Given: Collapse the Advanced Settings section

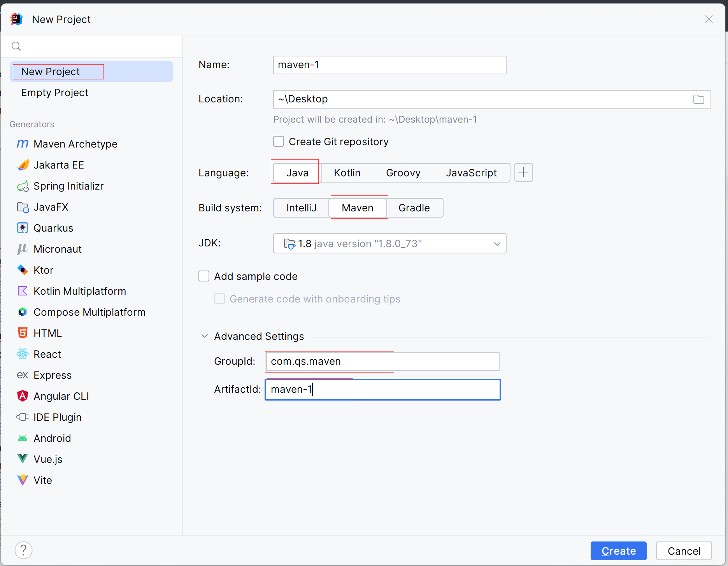Looking at the screenshot, I should pos(205,336).
